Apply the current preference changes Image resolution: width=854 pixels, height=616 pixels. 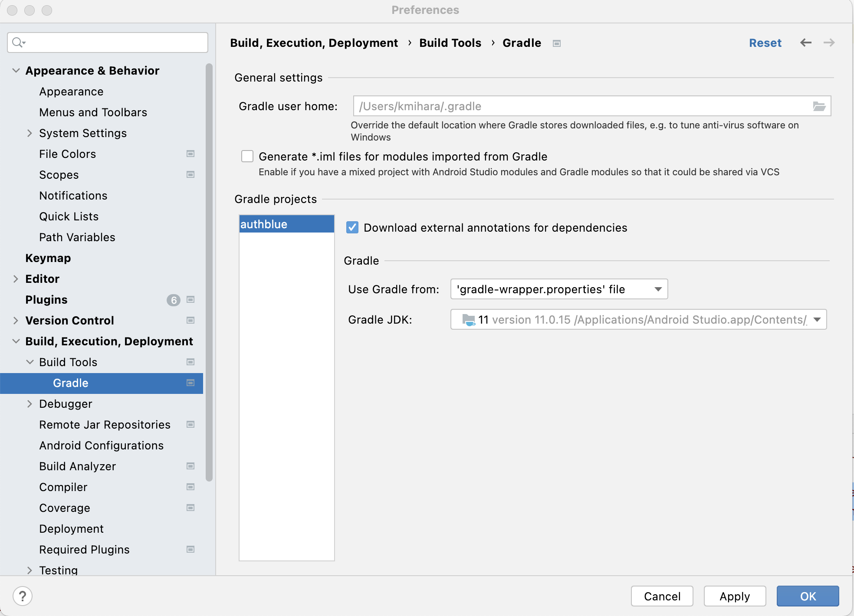[x=735, y=596]
